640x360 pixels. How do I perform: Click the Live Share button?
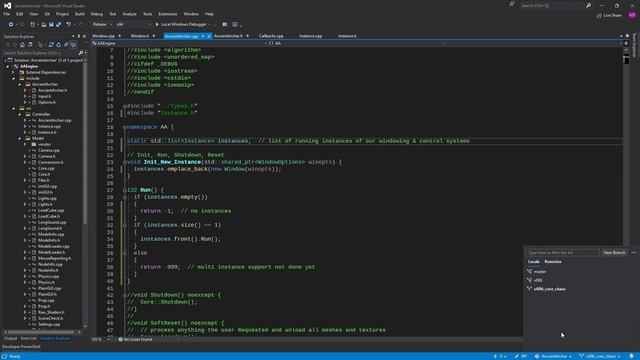609,16
